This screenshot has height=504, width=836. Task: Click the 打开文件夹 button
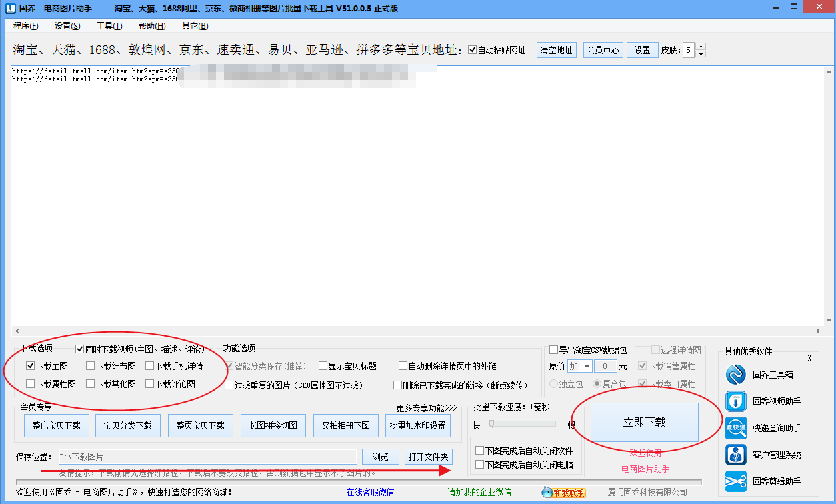[429, 457]
